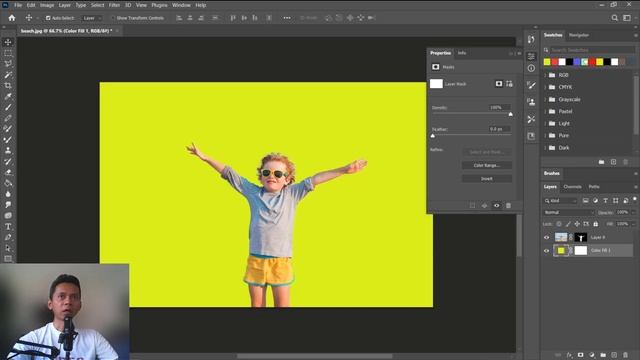Viewport: 640px width, 360px height.
Task: Open the File menu
Action: click(18, 5)
